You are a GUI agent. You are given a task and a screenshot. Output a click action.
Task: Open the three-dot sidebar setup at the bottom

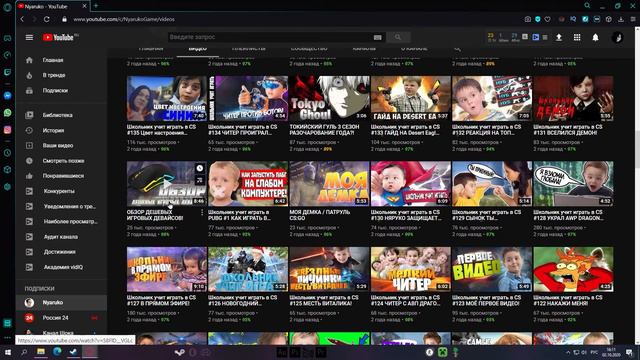[7, 338]
